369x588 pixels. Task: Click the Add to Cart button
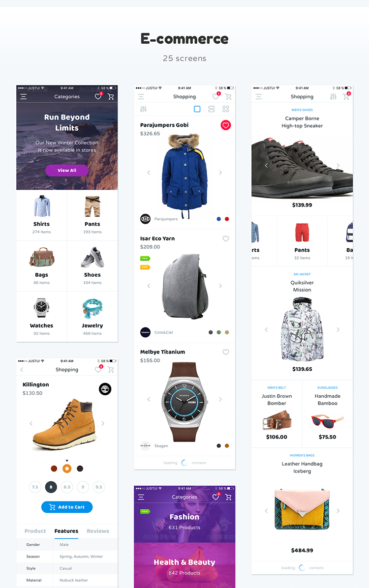pyautogui.click(x=67, y=507)
